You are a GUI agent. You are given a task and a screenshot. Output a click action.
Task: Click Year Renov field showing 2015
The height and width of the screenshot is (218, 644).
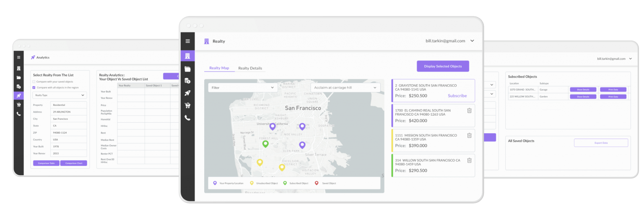click(68, 153)
